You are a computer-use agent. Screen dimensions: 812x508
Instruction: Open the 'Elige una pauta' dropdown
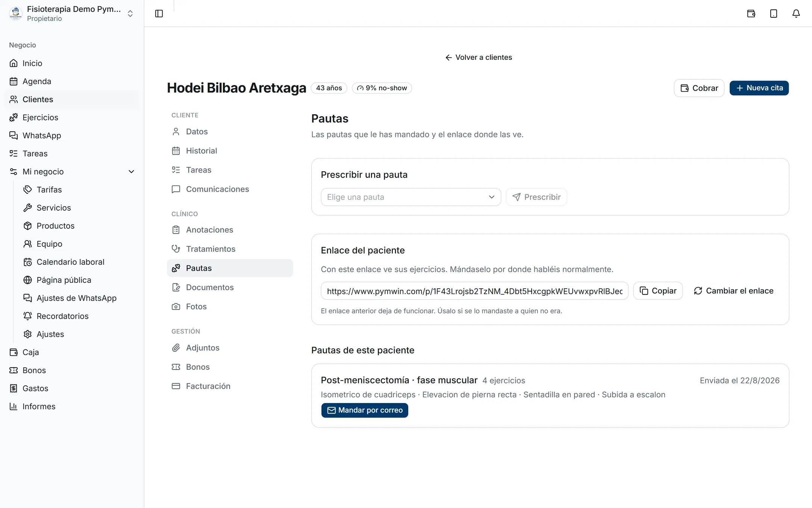click(x=411, y=197)
